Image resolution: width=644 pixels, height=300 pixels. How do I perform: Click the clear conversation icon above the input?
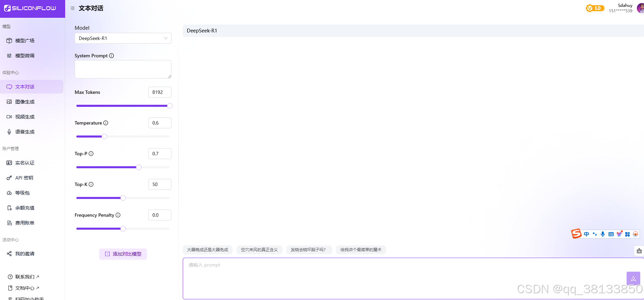pos(639,251)
